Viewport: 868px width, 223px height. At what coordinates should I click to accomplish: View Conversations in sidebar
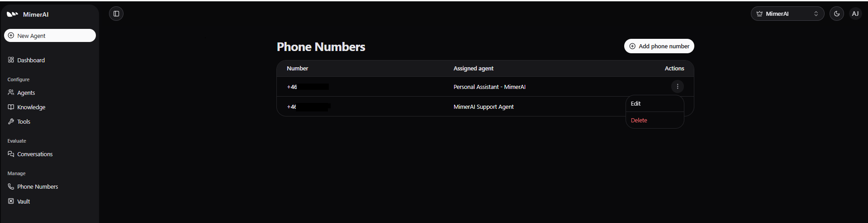tap(35, 154)
